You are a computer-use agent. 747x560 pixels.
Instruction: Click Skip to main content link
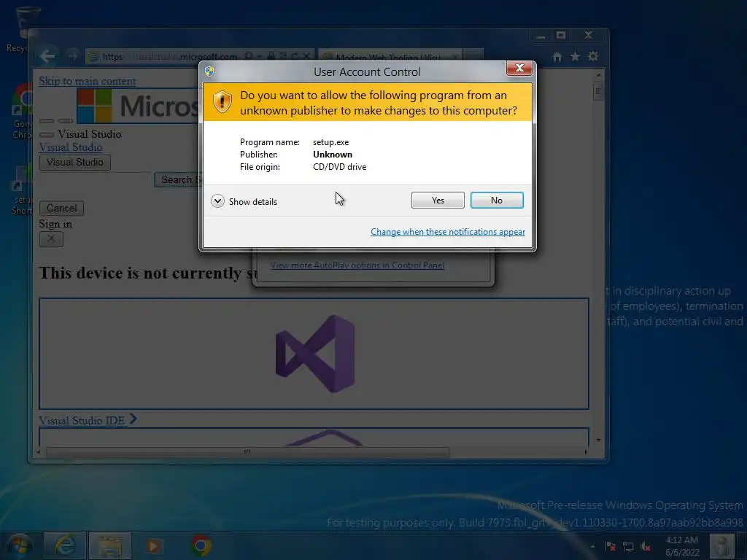click(x=88, y=81)
